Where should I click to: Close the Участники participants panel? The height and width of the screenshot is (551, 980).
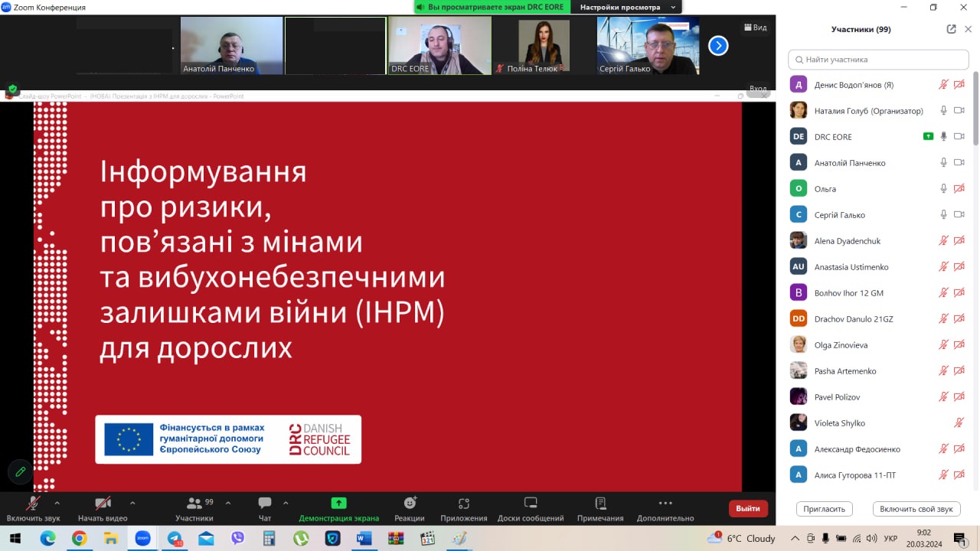tap(968, 29)
